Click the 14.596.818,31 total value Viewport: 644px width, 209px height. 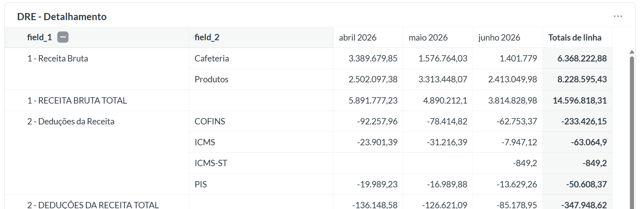(580, 101)
